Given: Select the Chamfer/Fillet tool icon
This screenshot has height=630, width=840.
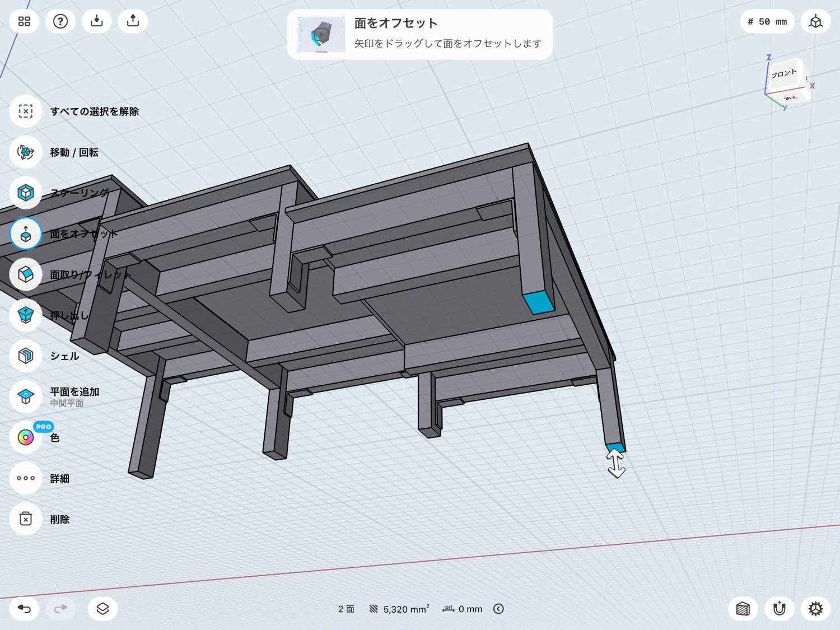Looking at the screenshot, I should point(26,274).
